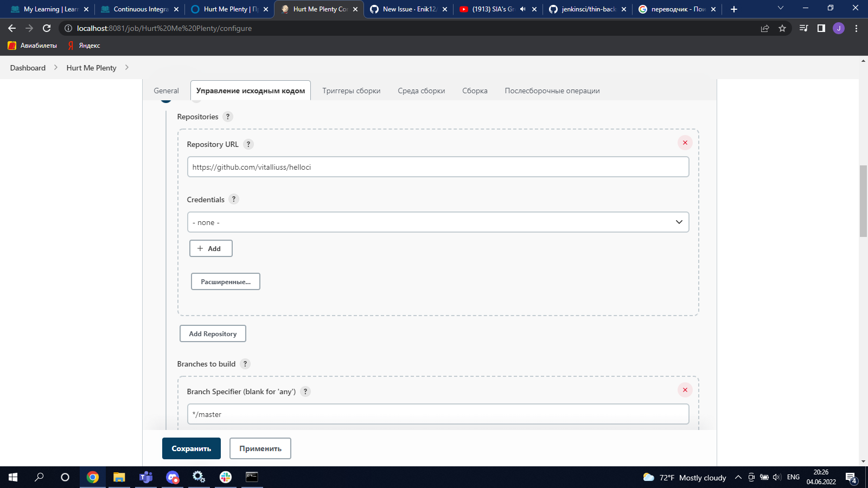Image resolution: width=868 pixels, height=488 pixels.
Task: Show help for Branch Specifier
Action: coord(305,391)
